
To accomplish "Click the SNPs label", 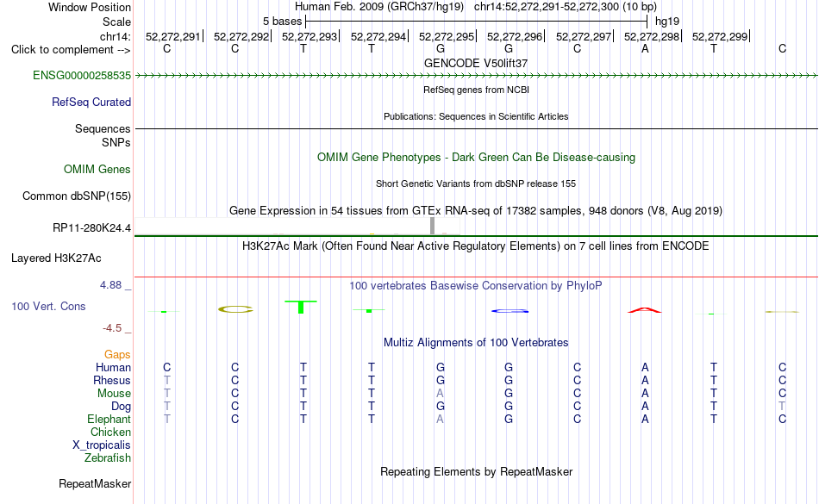I will tap(116, 142).
